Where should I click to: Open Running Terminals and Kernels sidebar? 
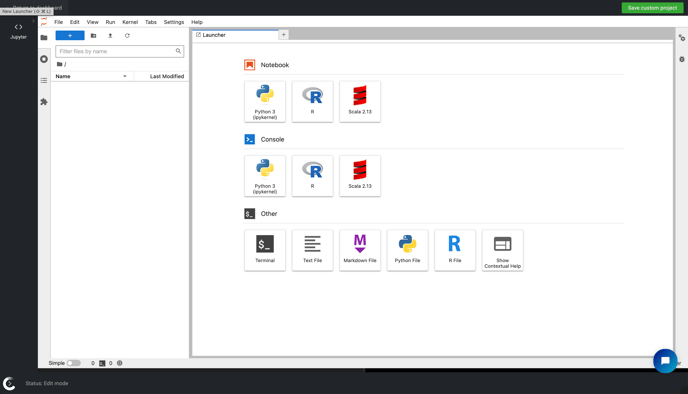click(44, 59)
